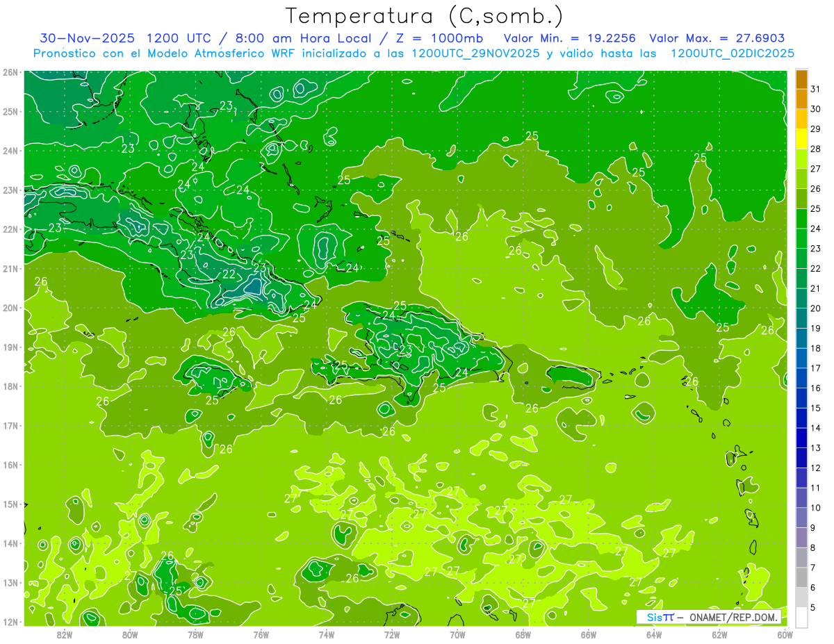
Task: Click color scale label "7"
Action: point(813,568)
